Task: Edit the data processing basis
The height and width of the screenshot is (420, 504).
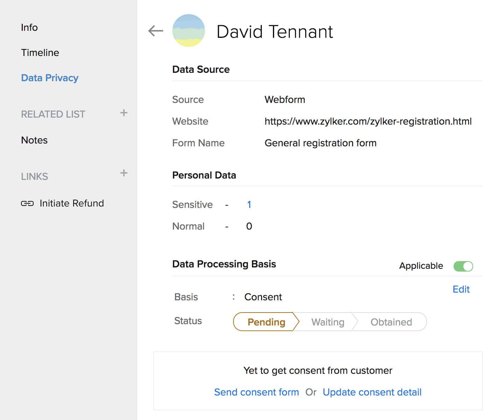Action: [x=461, y=289]
